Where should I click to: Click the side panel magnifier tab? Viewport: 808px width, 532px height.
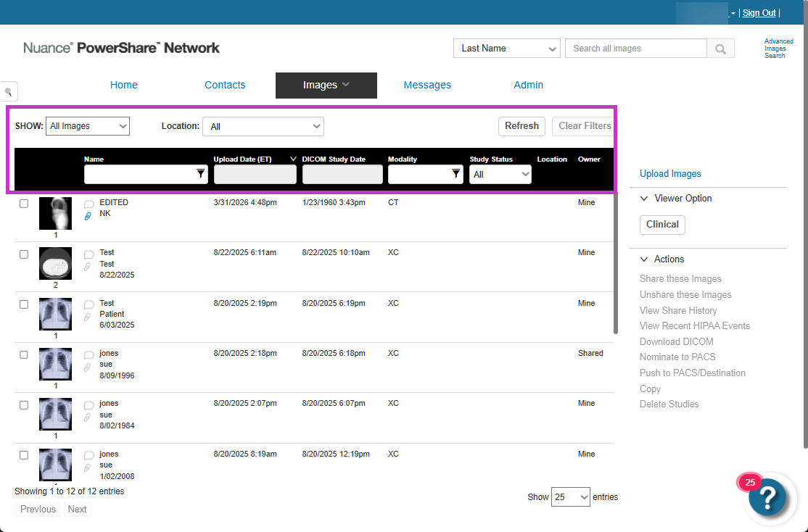[x=9, y=92]
